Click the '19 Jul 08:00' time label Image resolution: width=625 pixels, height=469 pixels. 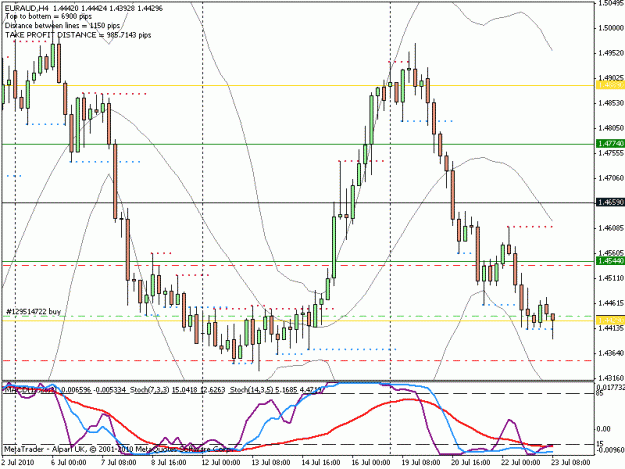pos(421,463)
